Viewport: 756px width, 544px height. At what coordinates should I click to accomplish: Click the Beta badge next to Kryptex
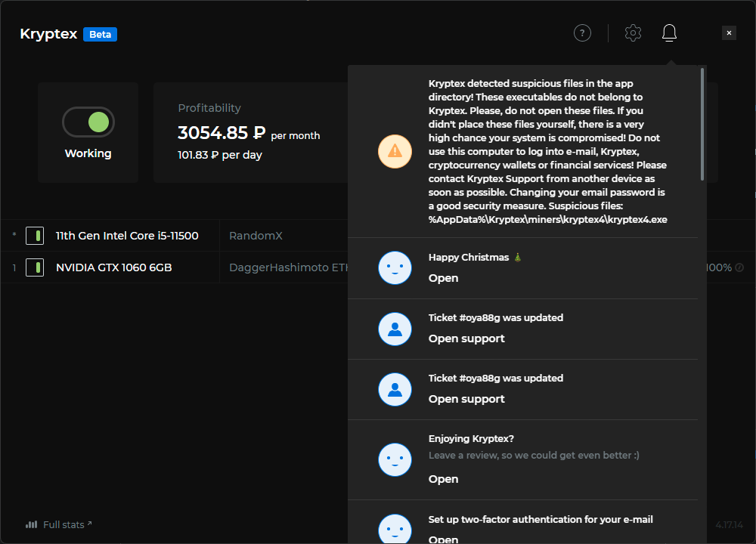pyautogui.click(x=100, y=34)
